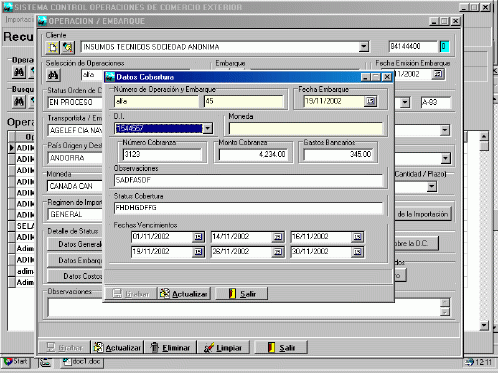498x373 pixels.
Task: Click Grabar in Operacion / Embarque bottom toolbar
Action: pos(64,347)
